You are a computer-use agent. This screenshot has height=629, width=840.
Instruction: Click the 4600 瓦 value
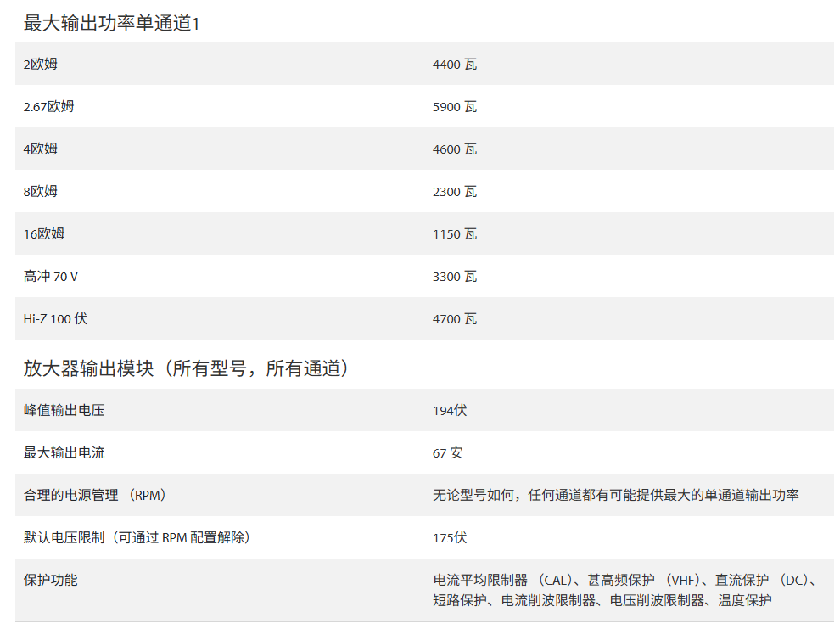pos(455,149)
